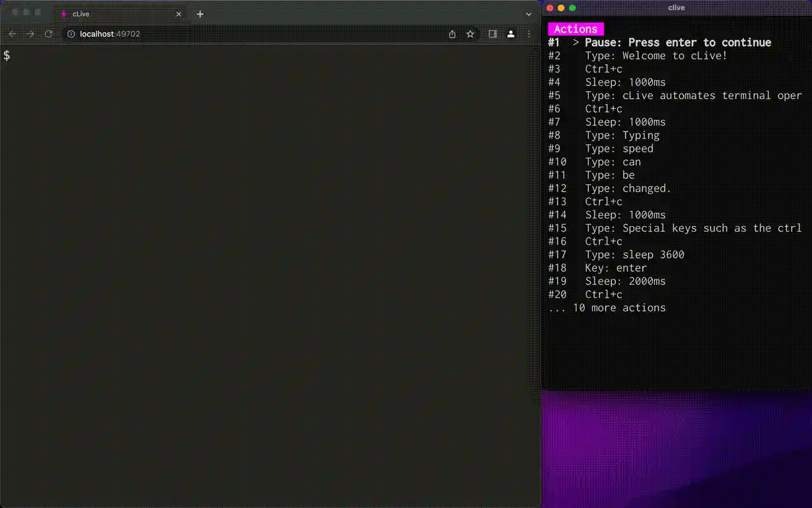Click the browser forward arrow

(x=30, y=34)
